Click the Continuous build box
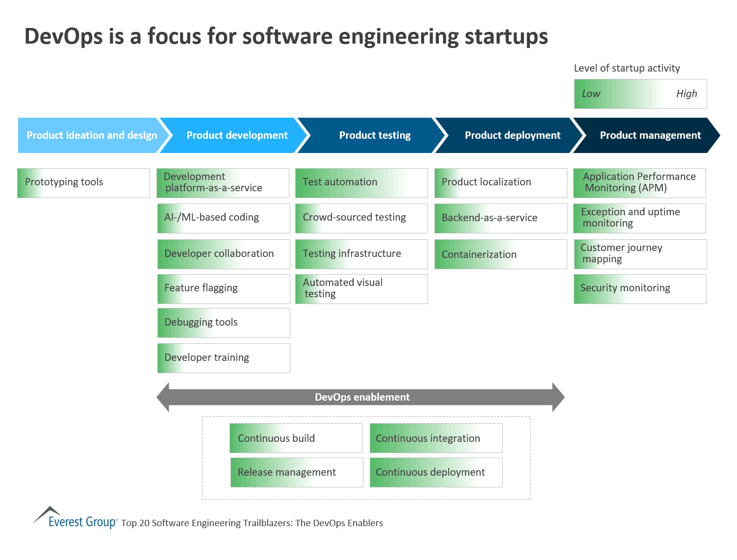The height and width of the screenshot is (560, 737). [x=296, y=438]
